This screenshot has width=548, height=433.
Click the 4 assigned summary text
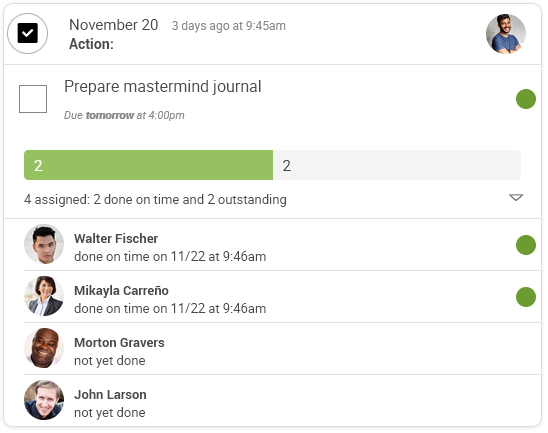[155, 200]
